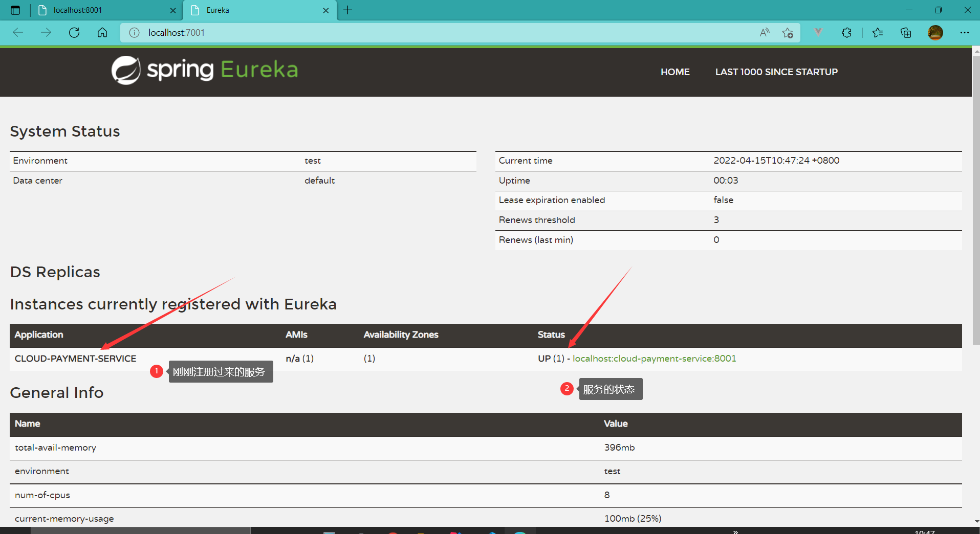Image resolution: width=980 pixels, height=534 pixels.
Task: Open LAST 1000 SINCE STARTUP page
Action: [x=776, y=72]
